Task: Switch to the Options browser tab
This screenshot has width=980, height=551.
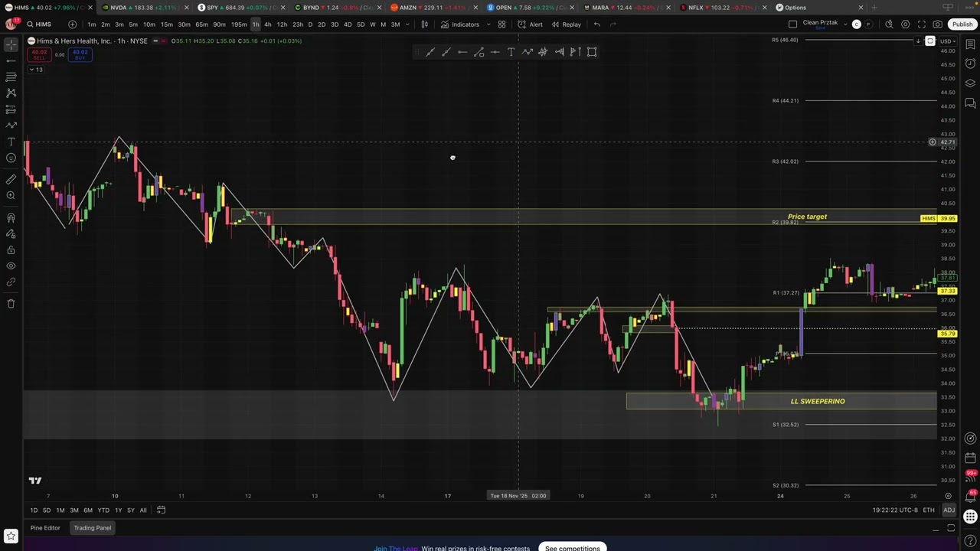Action: (x=819, y=8)
